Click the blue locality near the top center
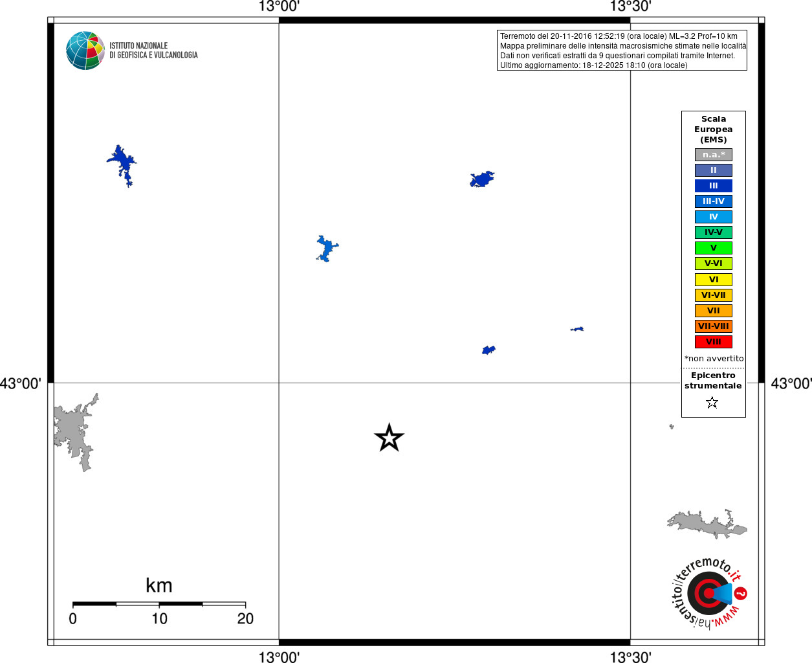This screenshot has height=663, width=812. (x=482, y=179)
